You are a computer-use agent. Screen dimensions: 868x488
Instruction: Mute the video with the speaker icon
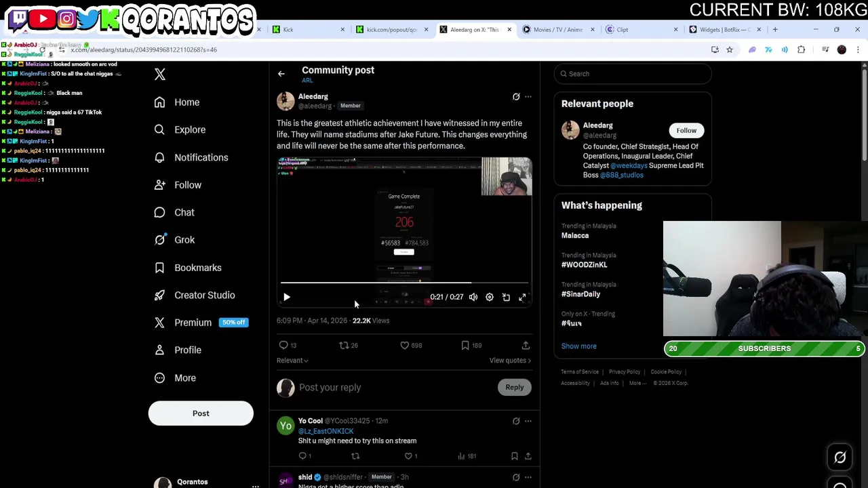473,297
